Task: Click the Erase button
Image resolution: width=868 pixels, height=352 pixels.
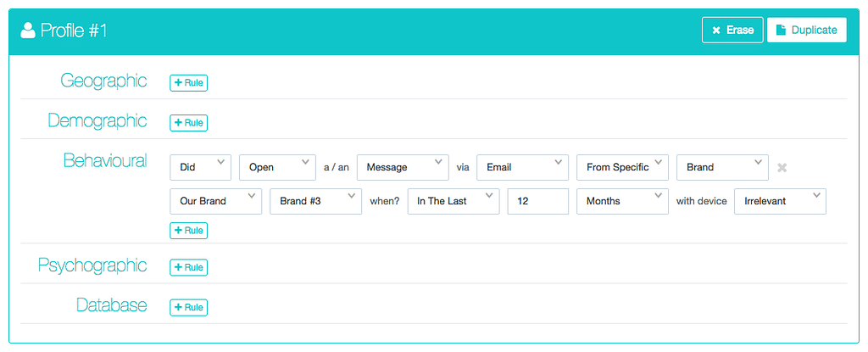Action: (732, 30)
